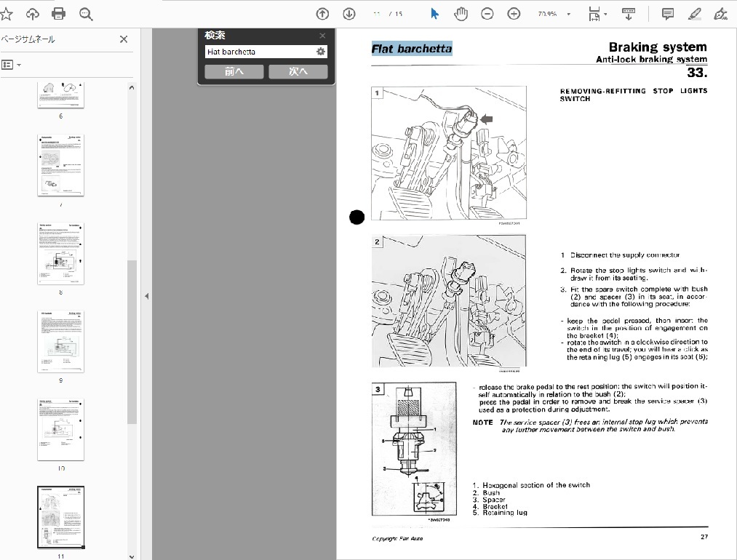Click the 検索 search popup title
Viewport: 737px width, 560px height.
coord(215,35)
